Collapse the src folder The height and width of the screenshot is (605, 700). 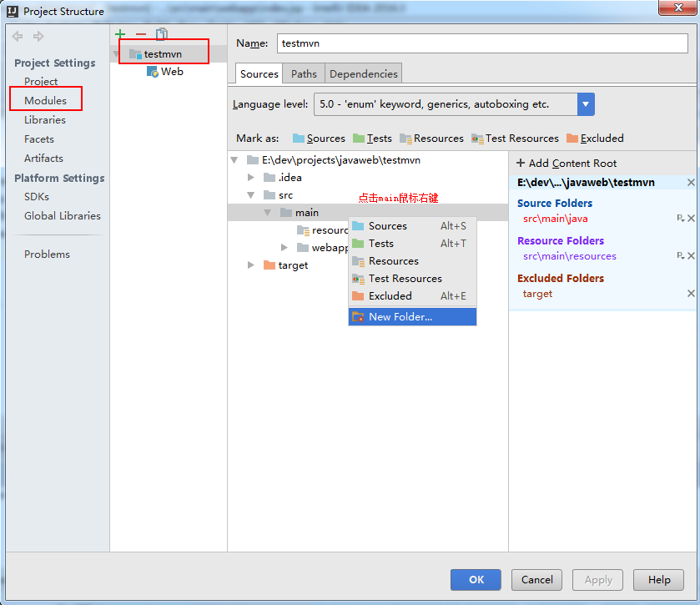tap(251, 195)
